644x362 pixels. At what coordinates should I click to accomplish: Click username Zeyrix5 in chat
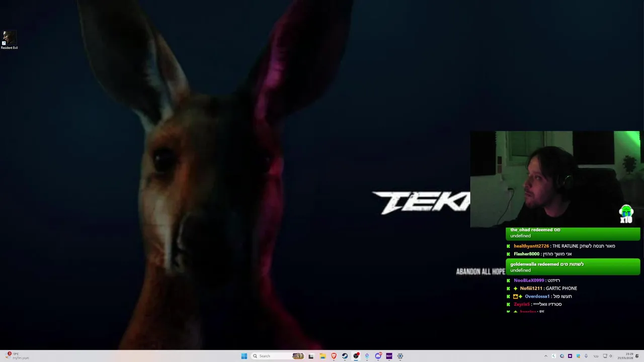pos(522,304)
